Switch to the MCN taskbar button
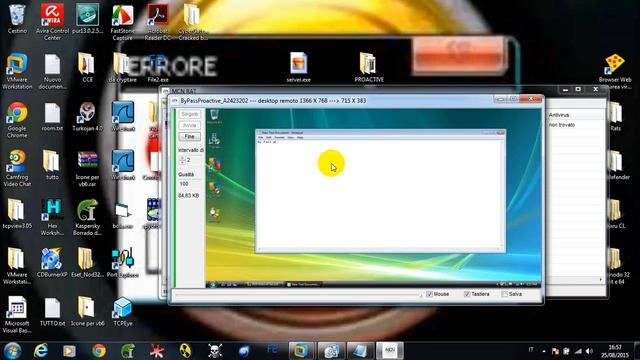640x360 pixels. [389, 351]
